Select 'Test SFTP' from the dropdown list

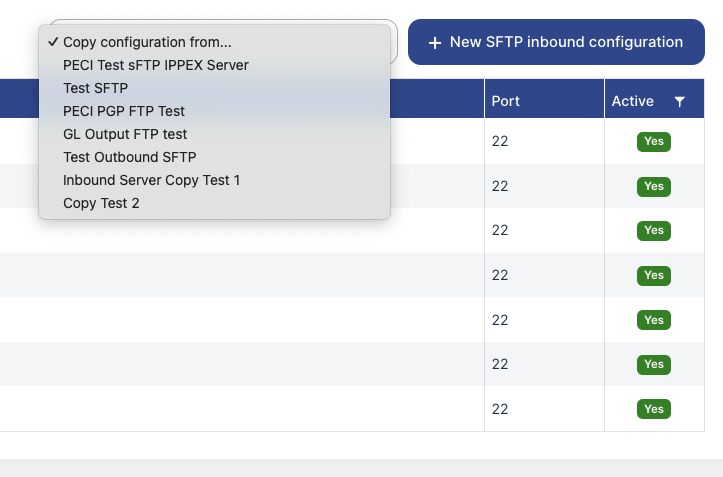pos(95,88)
